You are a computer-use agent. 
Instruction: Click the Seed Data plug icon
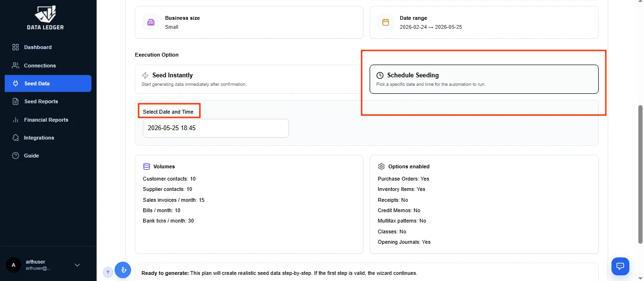pos(16,83)
